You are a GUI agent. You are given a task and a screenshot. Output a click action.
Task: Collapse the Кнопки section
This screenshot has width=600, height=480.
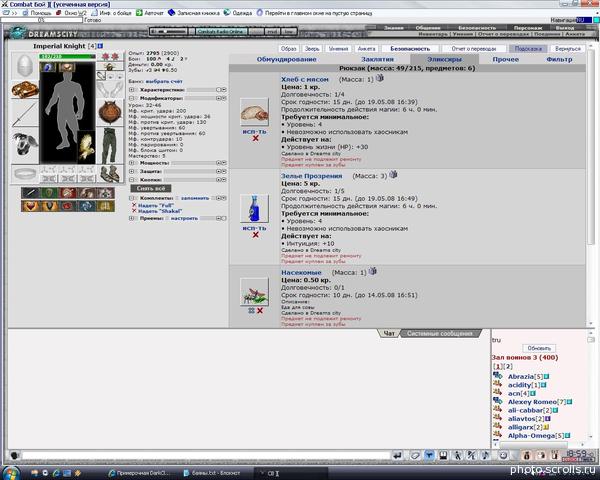(132, 180)
